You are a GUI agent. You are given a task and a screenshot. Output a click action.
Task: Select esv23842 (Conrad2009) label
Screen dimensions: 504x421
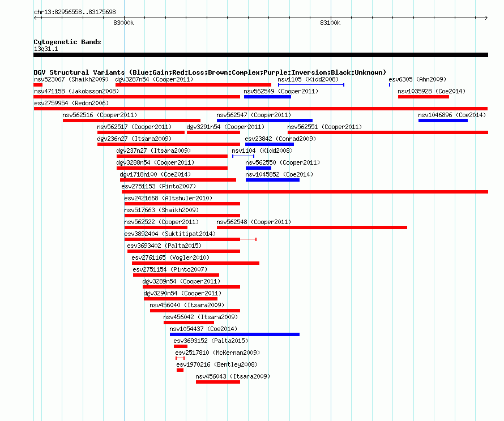click(x=280, y=139)
